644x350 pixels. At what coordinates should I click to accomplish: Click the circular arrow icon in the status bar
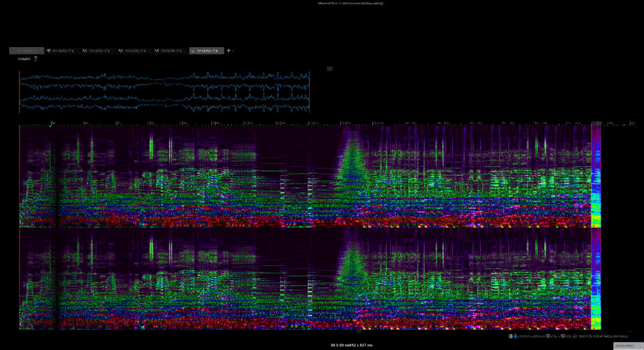point(575,336)
